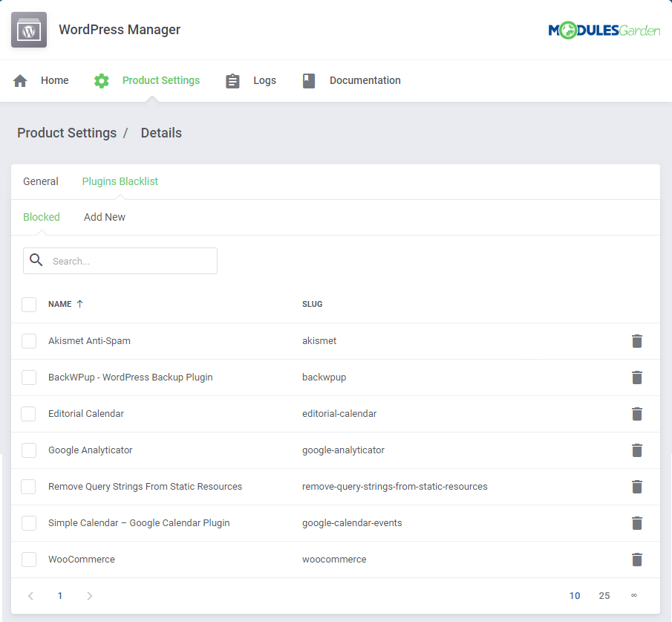The width and height of the screenshot is (672, 622).
Task: Click the woocommerce slug
Action: 334,560
